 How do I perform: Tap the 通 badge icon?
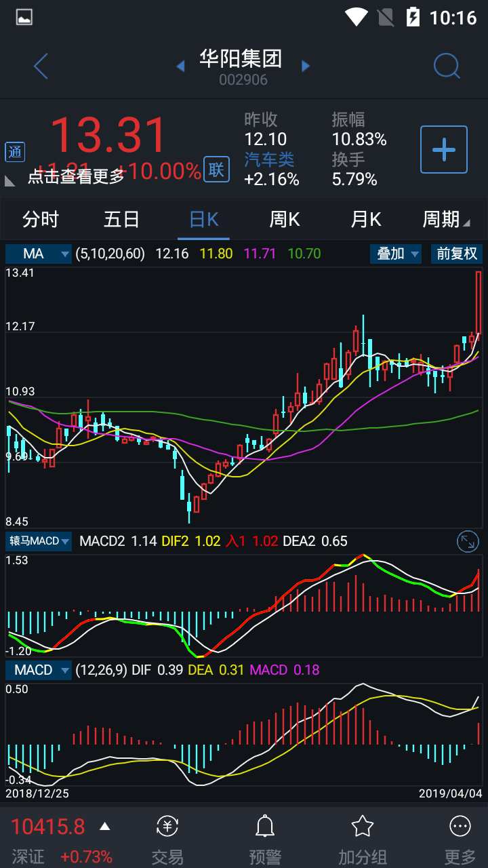(x=15, y=152)
